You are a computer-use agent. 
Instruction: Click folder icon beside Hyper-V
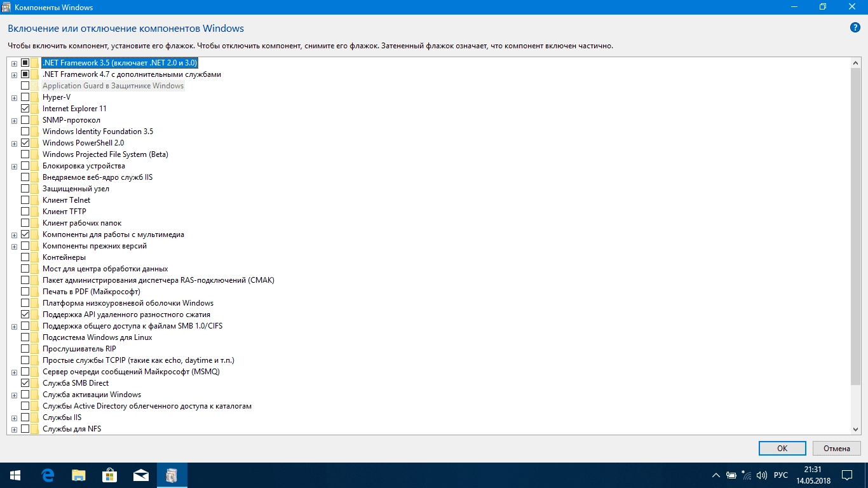35,97
